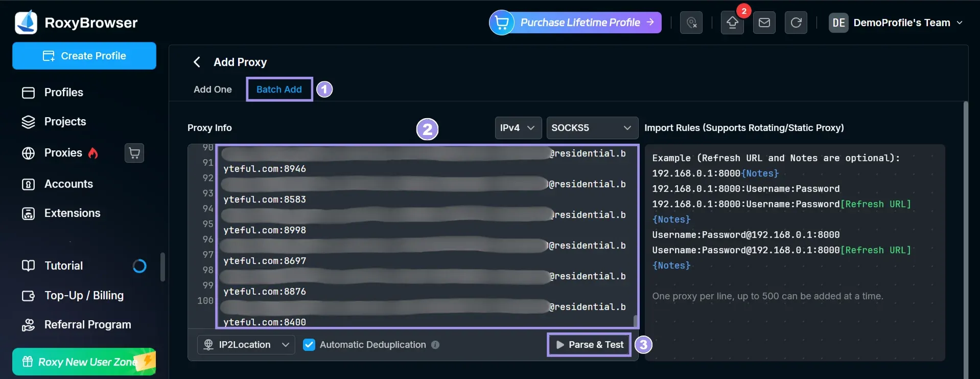Click the Import Rules heading text

pyautogui.click(x=744, y=128)
